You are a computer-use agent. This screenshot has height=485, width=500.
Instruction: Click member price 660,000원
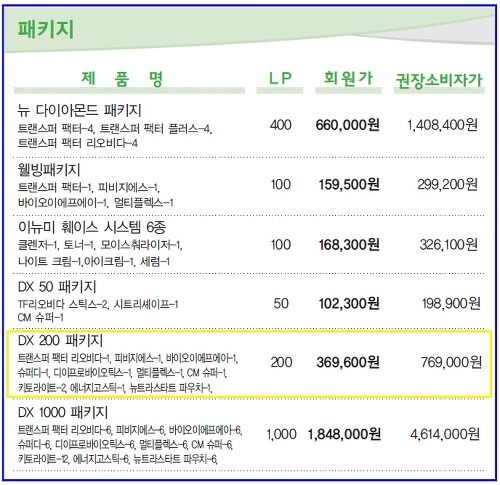347,125
